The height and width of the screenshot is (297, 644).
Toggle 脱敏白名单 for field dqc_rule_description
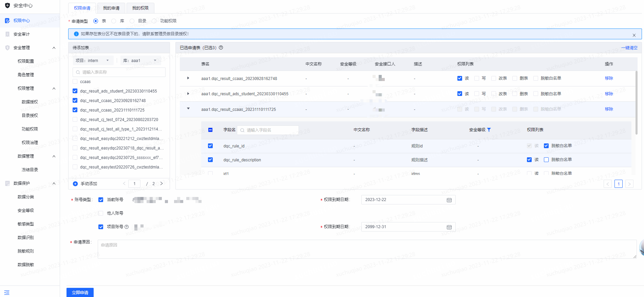(546, 160)
